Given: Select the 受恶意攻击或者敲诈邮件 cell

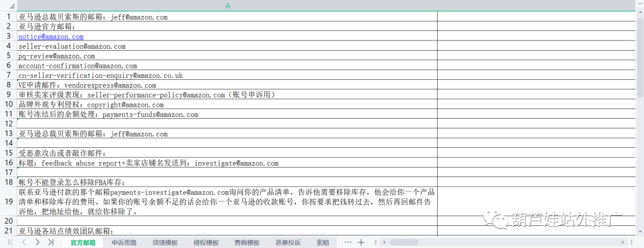Looking at the screenshot, I should pyautogui.click(x=228, y=153).
